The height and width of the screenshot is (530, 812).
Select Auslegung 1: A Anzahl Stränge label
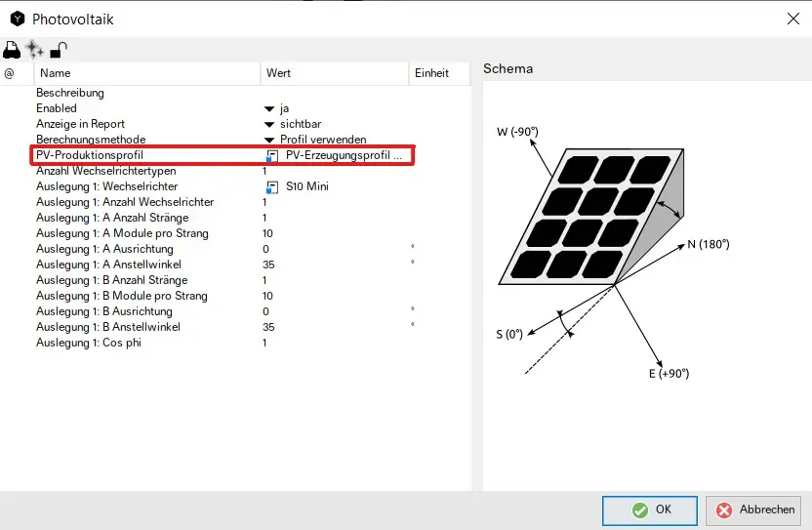[112, 218]
